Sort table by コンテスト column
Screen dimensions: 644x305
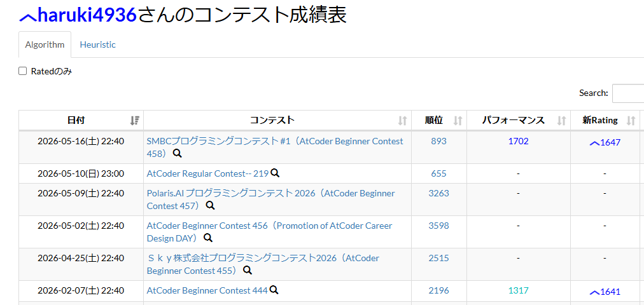coord(277,121)
